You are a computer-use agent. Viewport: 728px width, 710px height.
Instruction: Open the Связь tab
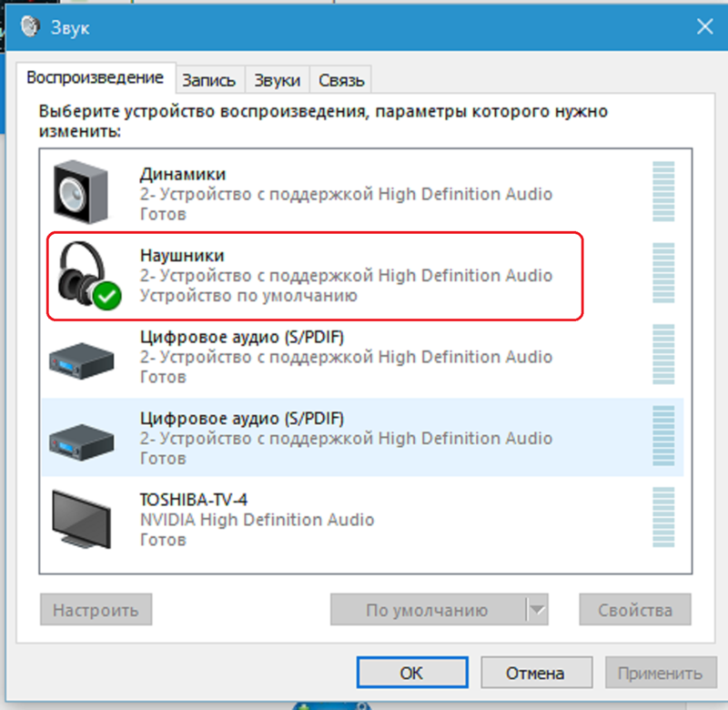pyautogui.click(x=341, y=80)
